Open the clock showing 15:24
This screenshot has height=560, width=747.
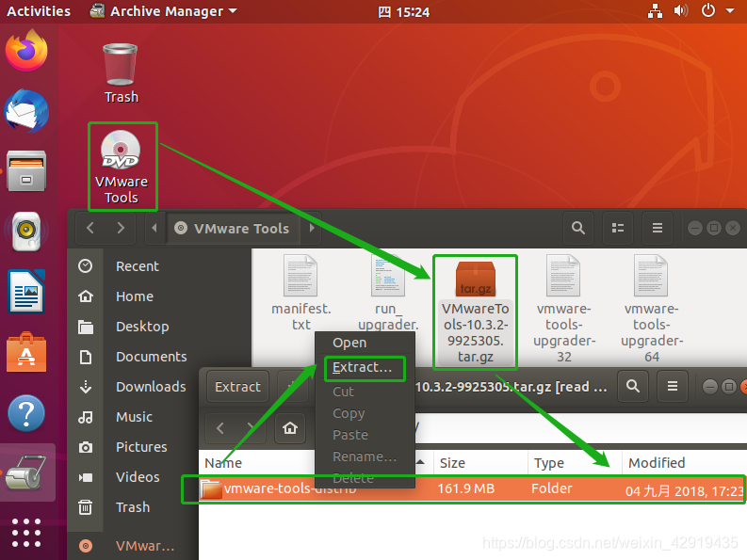(404, 11)
